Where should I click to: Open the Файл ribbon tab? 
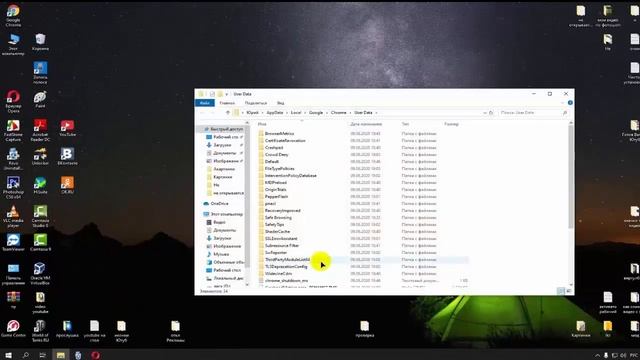[x=205, y=103]
